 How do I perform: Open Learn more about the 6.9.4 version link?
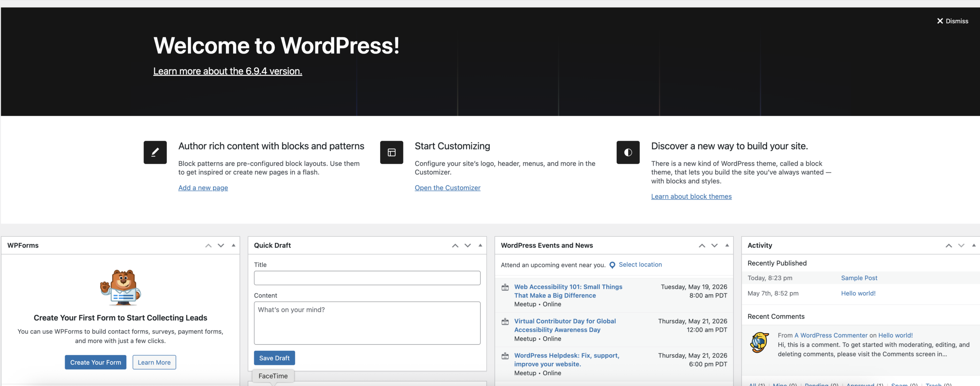coord(228,71)
